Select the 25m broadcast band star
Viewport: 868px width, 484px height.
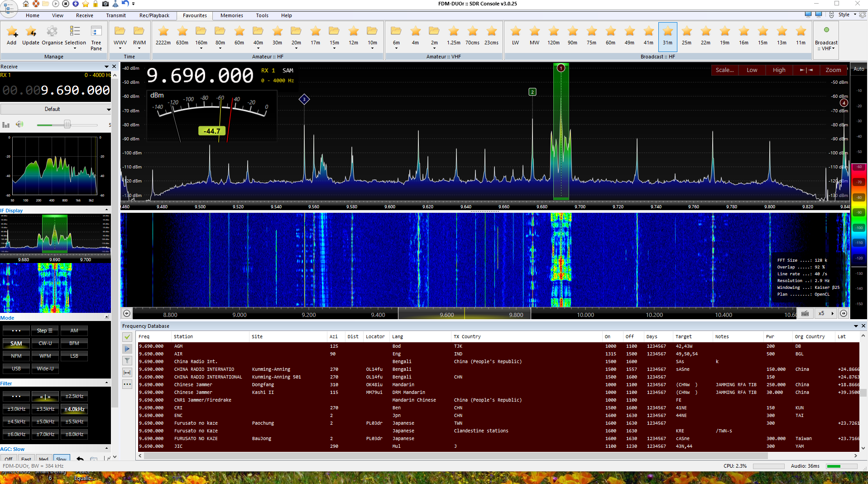pos(686,32)
